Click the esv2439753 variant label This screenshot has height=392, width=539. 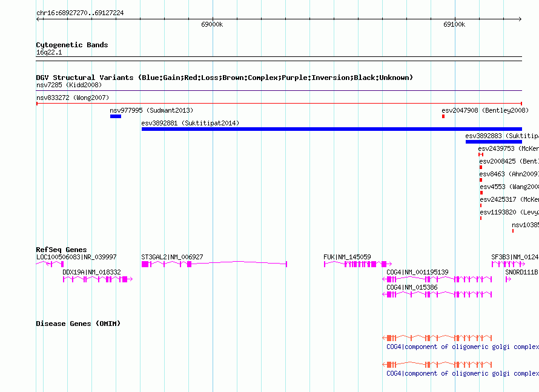tap(508, 148)
